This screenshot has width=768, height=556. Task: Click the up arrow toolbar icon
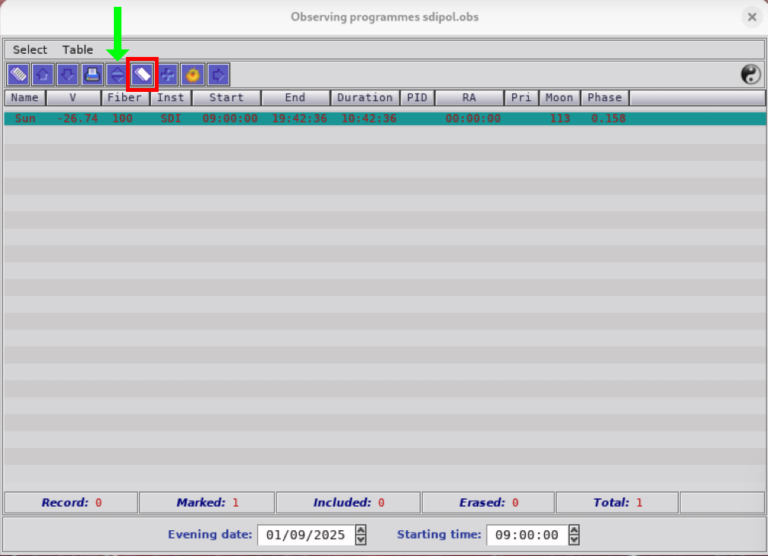click(43, 74)
